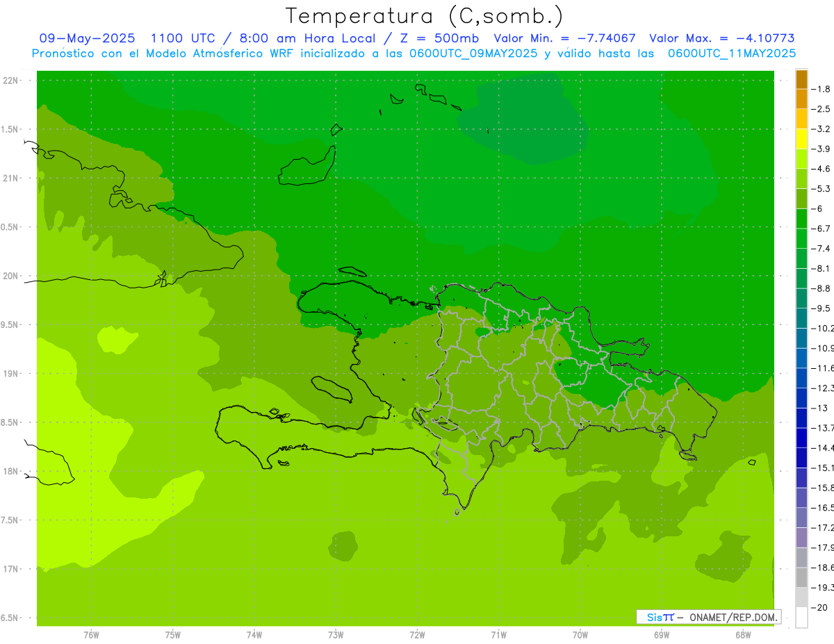The image size is (834, 644).
Task: Select the '-5.3' legend value
Action: pos(821,189)
